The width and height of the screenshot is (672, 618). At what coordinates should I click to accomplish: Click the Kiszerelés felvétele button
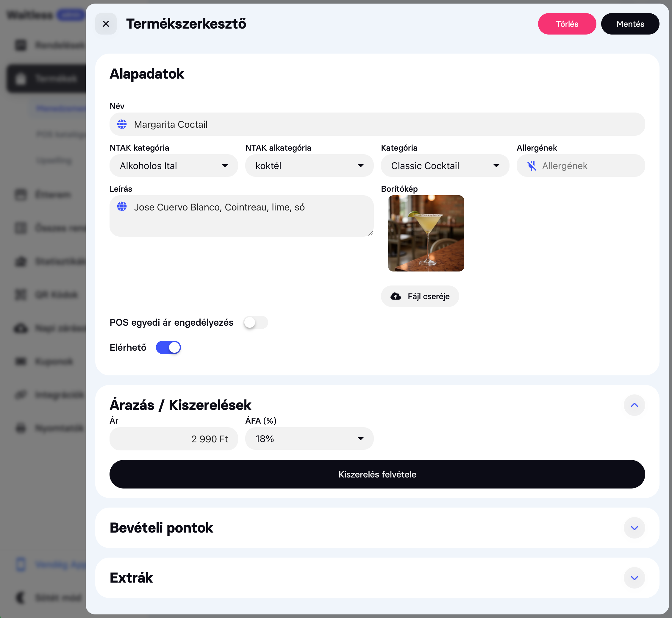[377, 474]
